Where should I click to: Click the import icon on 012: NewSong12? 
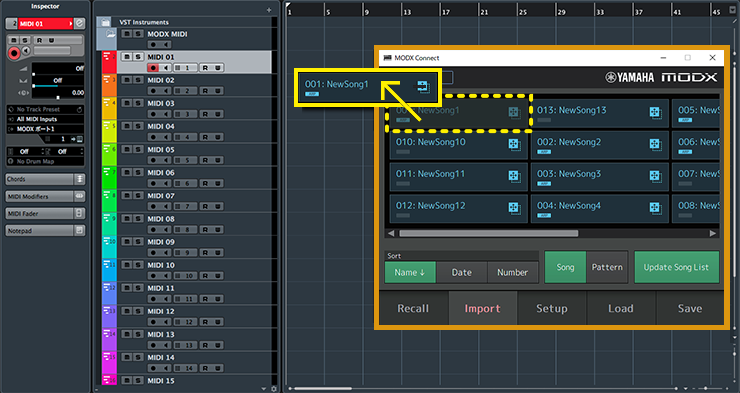[514, 208]
